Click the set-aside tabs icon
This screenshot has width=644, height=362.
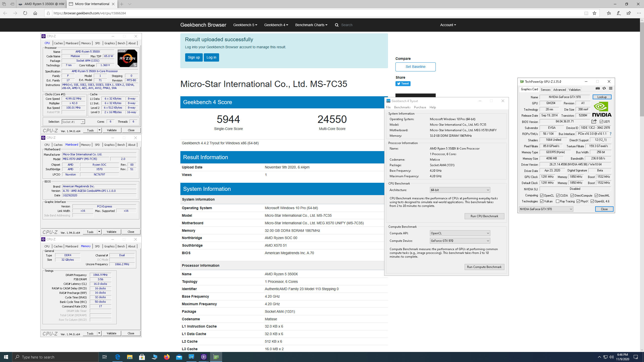[12, 4]
